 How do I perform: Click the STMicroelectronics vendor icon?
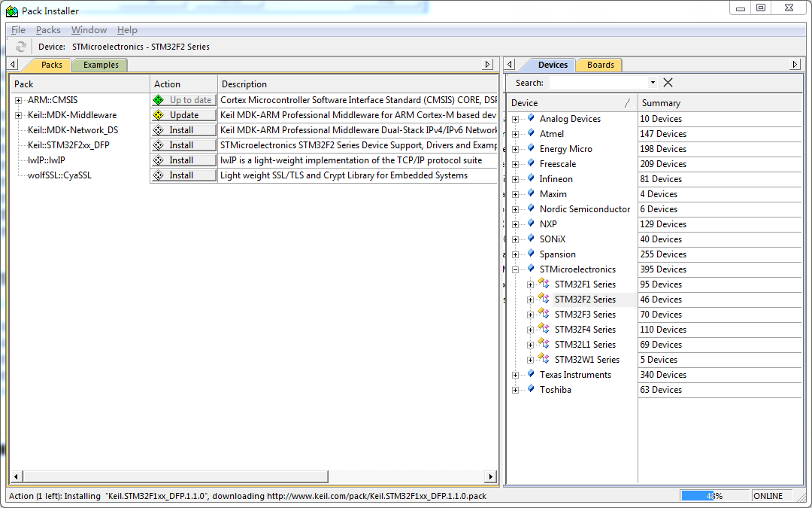[531, 269]
